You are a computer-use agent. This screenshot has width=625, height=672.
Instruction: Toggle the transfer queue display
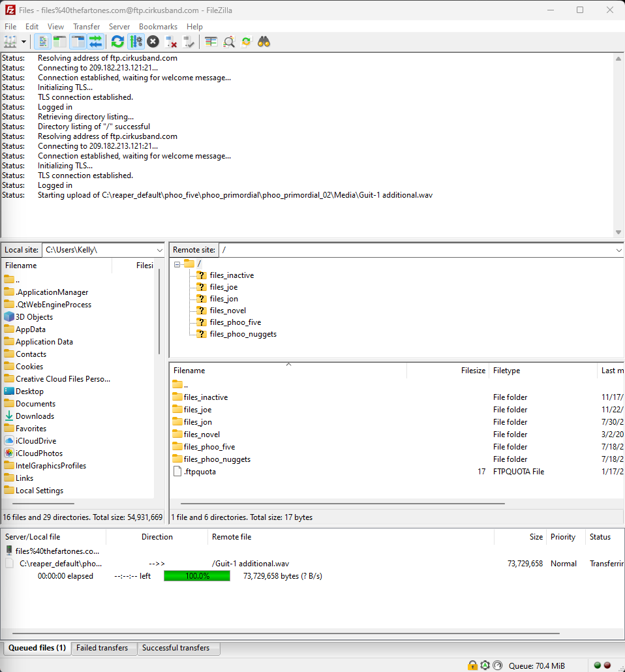[95, 42]
